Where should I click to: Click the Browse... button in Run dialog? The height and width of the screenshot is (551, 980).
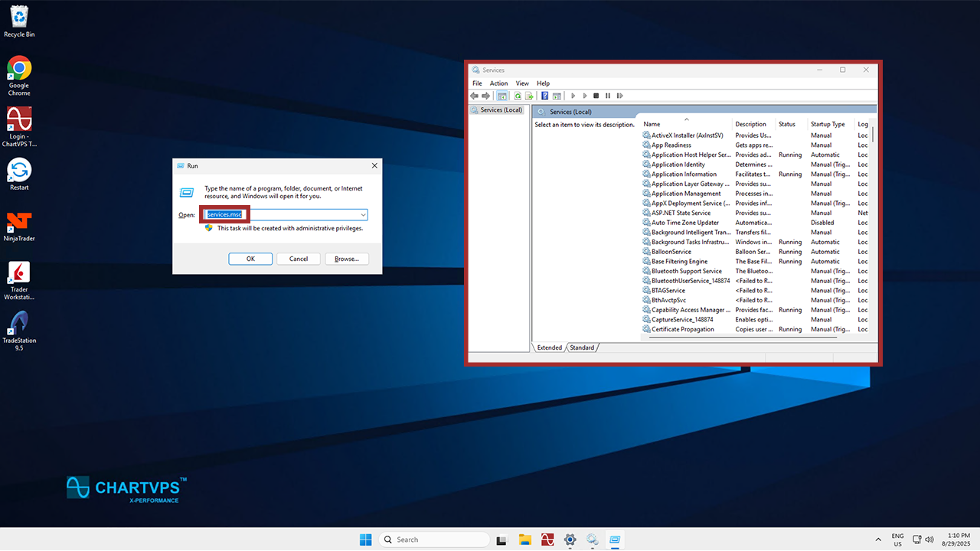(x=347, y=259)
